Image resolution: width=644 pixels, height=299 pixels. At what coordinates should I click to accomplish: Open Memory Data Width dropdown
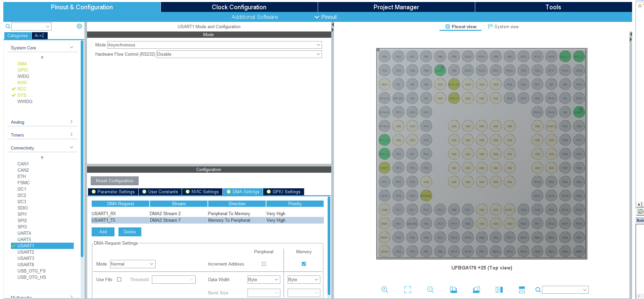304,280
